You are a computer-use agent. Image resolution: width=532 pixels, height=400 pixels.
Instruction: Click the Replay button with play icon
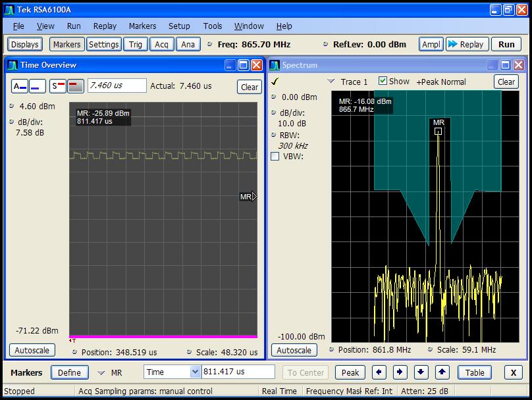(x=465, y=44)
